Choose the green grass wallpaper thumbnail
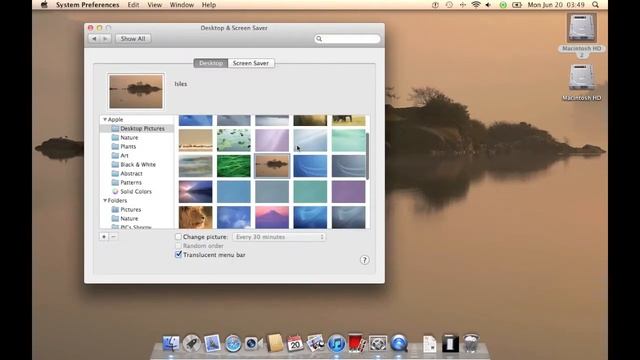The height and width of the screenshot is (360, 640). click(234, 166)
